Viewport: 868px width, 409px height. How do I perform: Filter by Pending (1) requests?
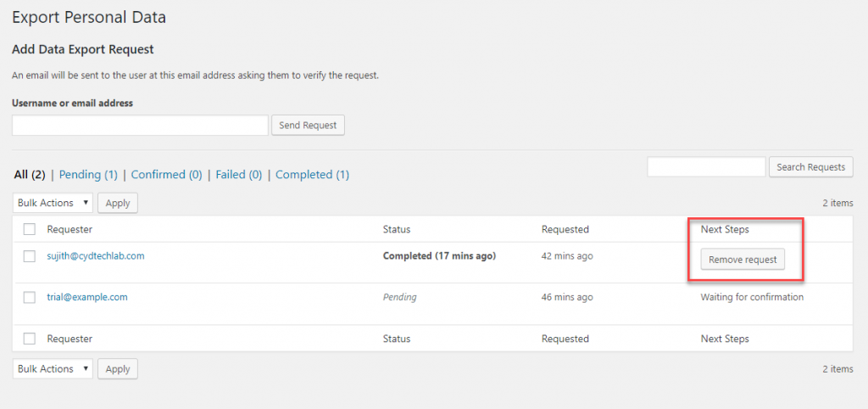(88, 175)
